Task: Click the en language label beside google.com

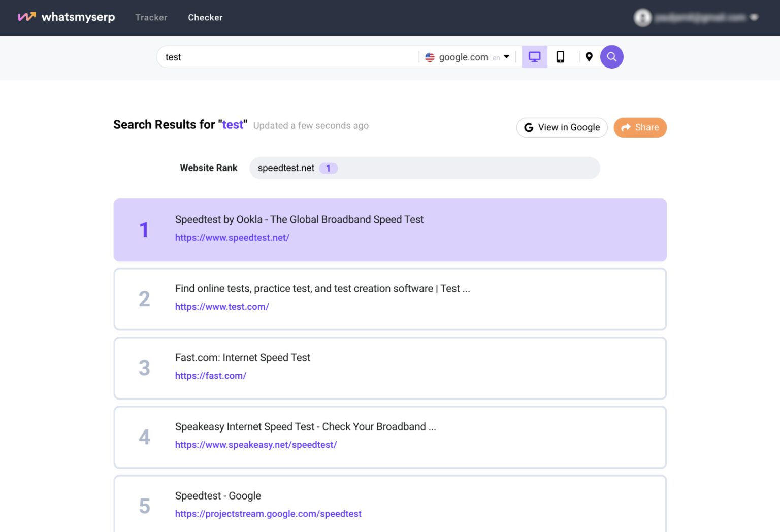Action: pyautogui.click(x=496, y=58)
